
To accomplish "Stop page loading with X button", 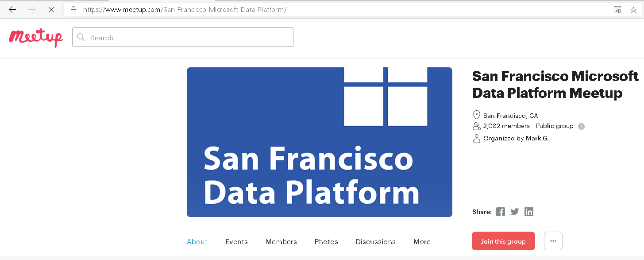I will click(51, 10).
